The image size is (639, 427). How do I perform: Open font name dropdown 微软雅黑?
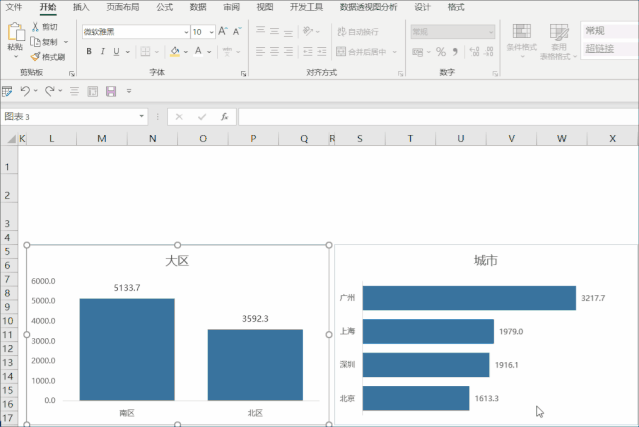186,32
